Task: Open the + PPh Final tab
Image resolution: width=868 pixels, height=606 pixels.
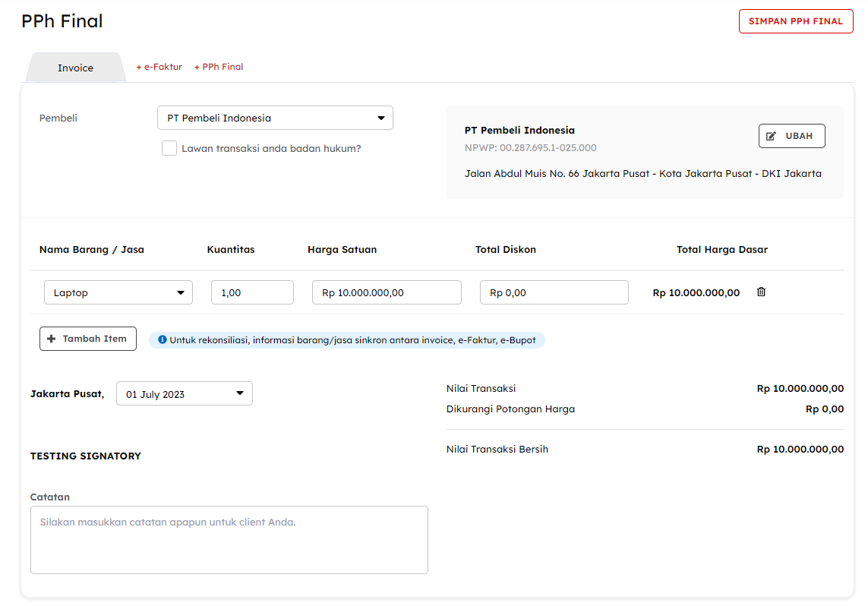Action: (219, 67)
